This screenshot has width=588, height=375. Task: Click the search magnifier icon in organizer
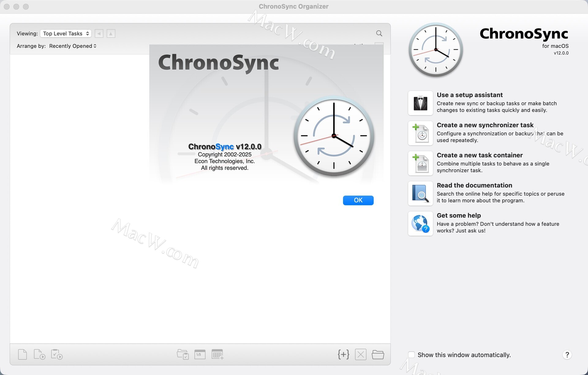[379, 33]
